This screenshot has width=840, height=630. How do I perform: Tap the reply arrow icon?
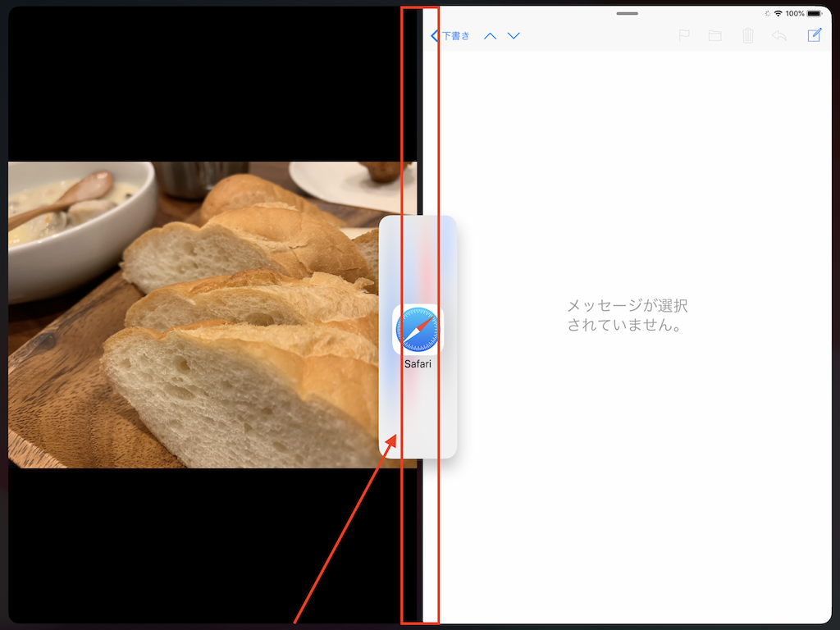pyautogui.click(x=779, y=35)
